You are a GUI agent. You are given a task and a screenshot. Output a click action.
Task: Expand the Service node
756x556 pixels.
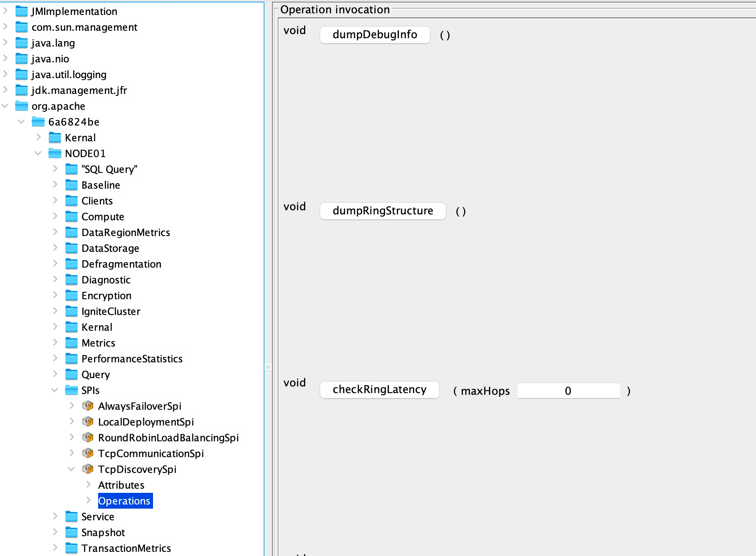55,516
